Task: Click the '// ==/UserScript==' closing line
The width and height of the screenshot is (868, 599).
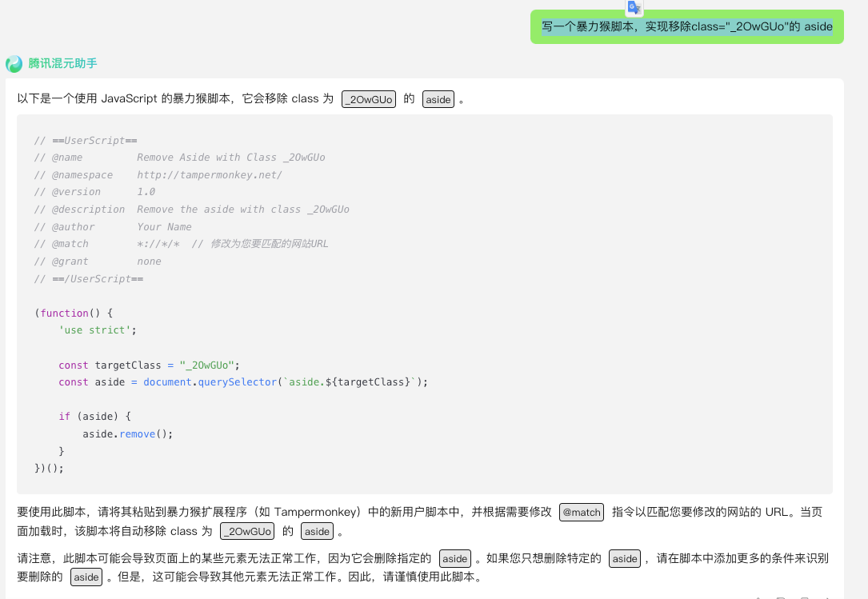Action: 89,279
